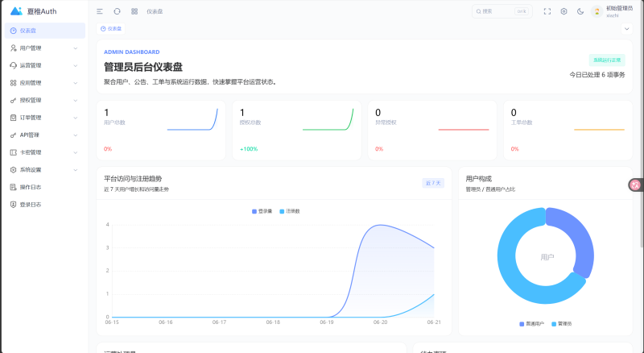Click the 应用管理 grid icon in sidebar
The width and height of the screenshot is (644, 353).
pos(13,83)
